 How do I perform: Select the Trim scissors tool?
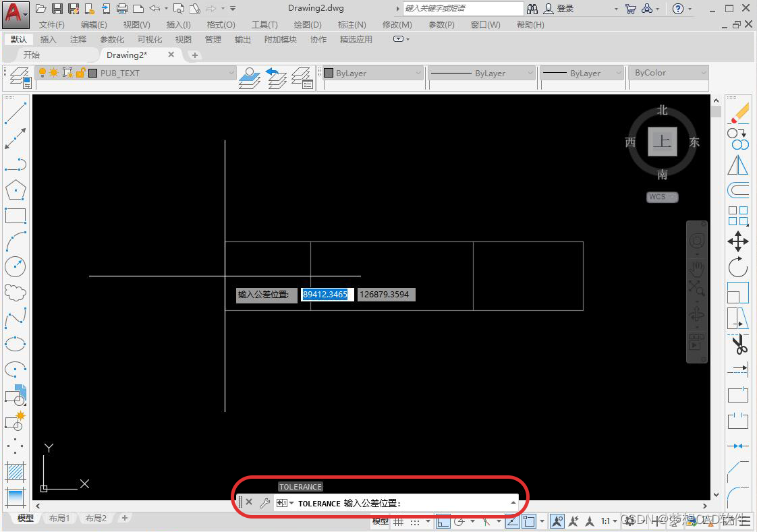click(739, 345)
